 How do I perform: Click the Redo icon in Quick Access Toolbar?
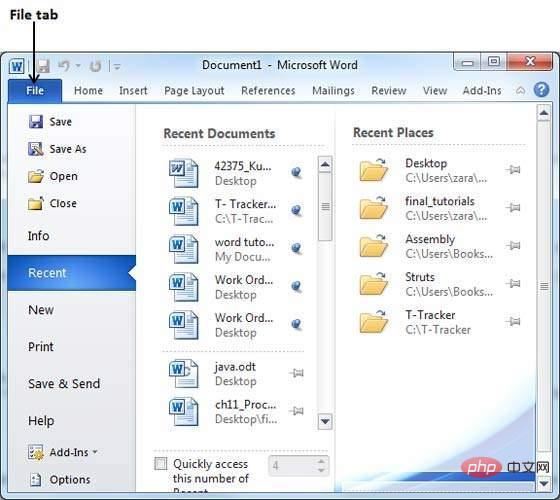click(x=95, y=66)
